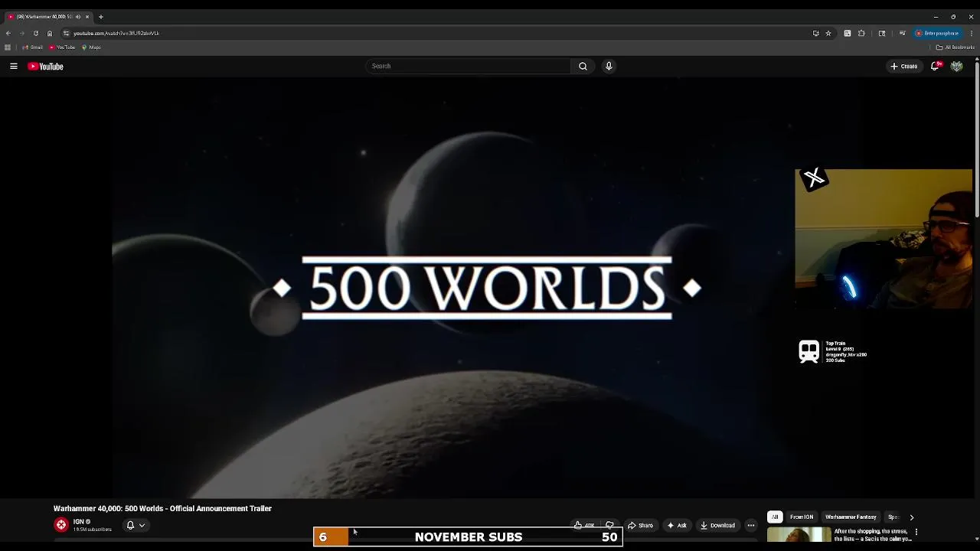Screen dimensions: 980x551
Task: Reload the page
Action: click(x=35, y=34)
